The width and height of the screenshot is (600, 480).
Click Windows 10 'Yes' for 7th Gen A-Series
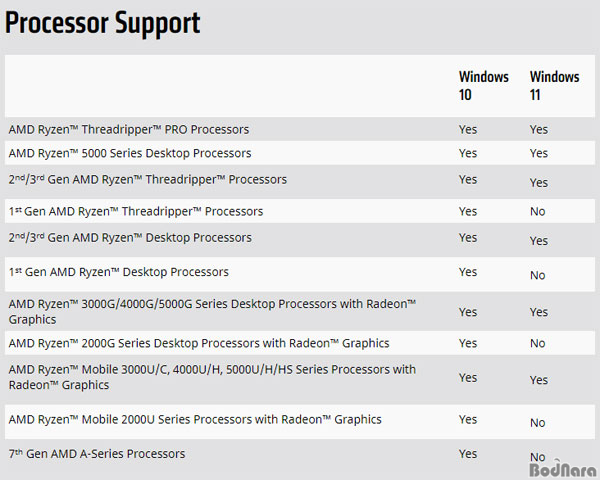pyautogui.click(x=468, y=454)
